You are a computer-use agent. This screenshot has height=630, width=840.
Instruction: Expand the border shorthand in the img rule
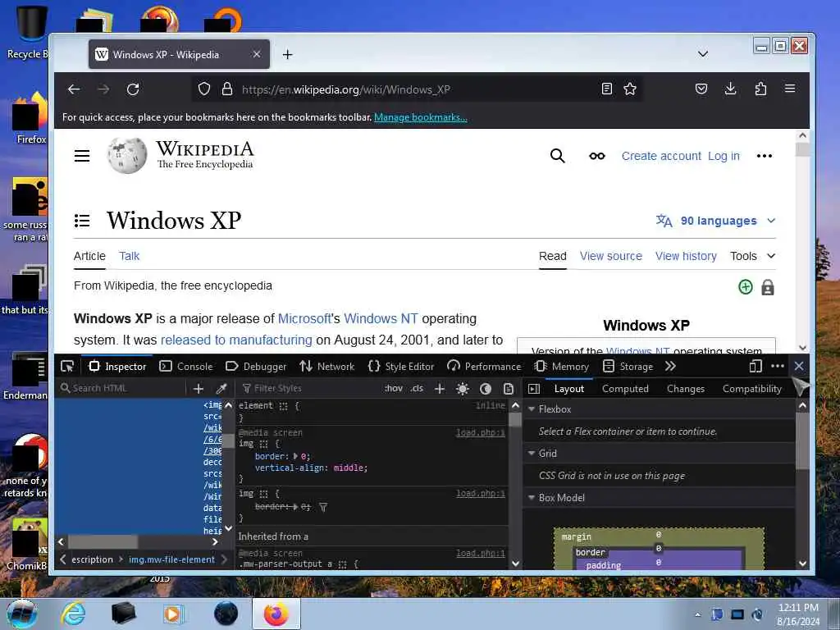pos(295,456)
